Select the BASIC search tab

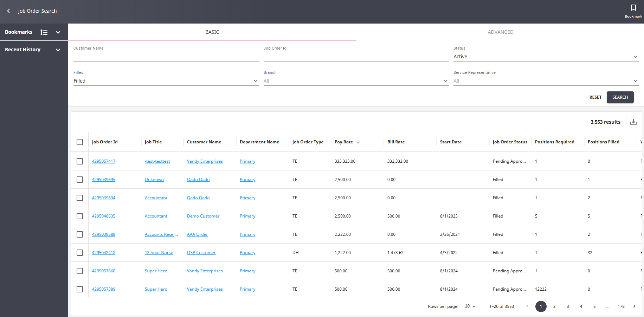point(212,32)
